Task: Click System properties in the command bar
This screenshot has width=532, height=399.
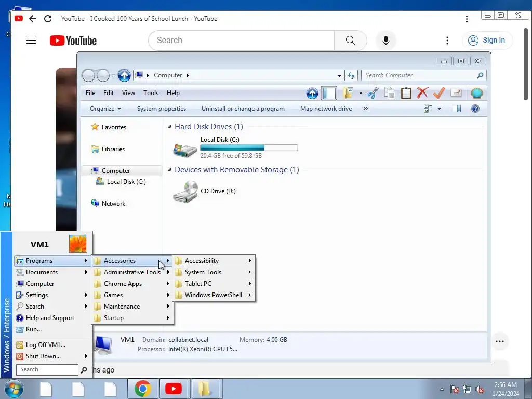Action: coord(162,109)
